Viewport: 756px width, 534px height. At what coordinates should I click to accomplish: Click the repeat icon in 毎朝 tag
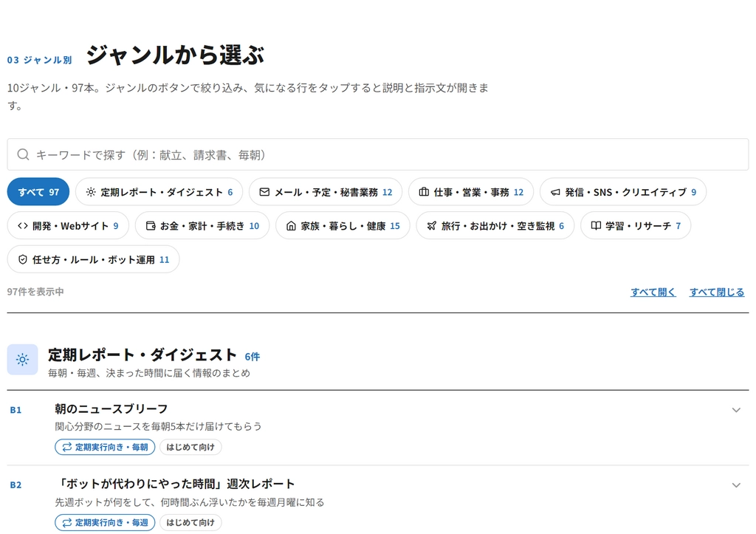click(x=67, y=447)
